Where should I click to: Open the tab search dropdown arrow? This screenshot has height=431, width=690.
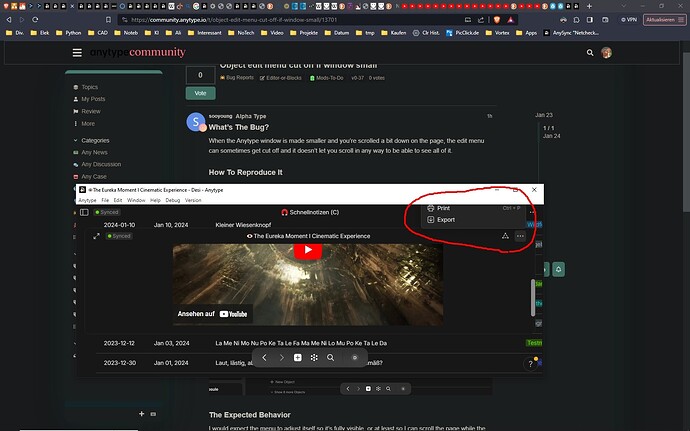623,6
